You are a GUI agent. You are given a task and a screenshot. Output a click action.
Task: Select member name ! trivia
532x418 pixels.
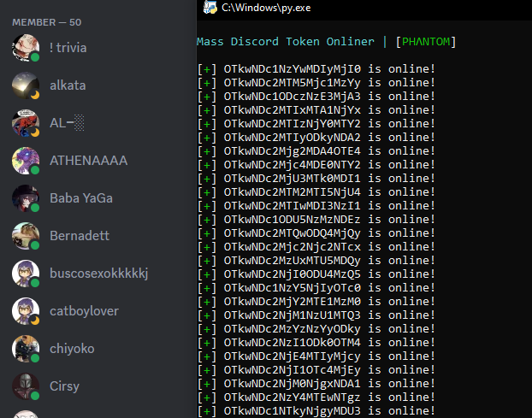tap(68, 48)
